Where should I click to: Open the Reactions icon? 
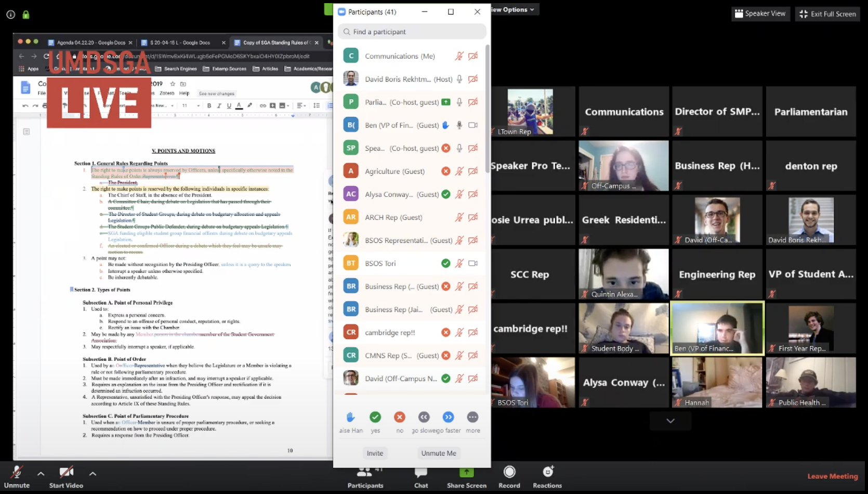coord(547,472)
